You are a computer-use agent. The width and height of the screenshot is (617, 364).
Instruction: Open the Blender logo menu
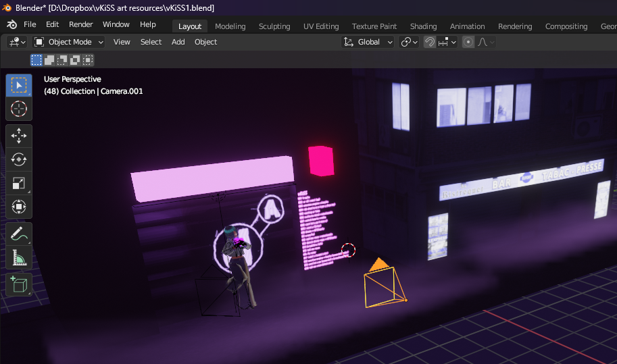11,24
